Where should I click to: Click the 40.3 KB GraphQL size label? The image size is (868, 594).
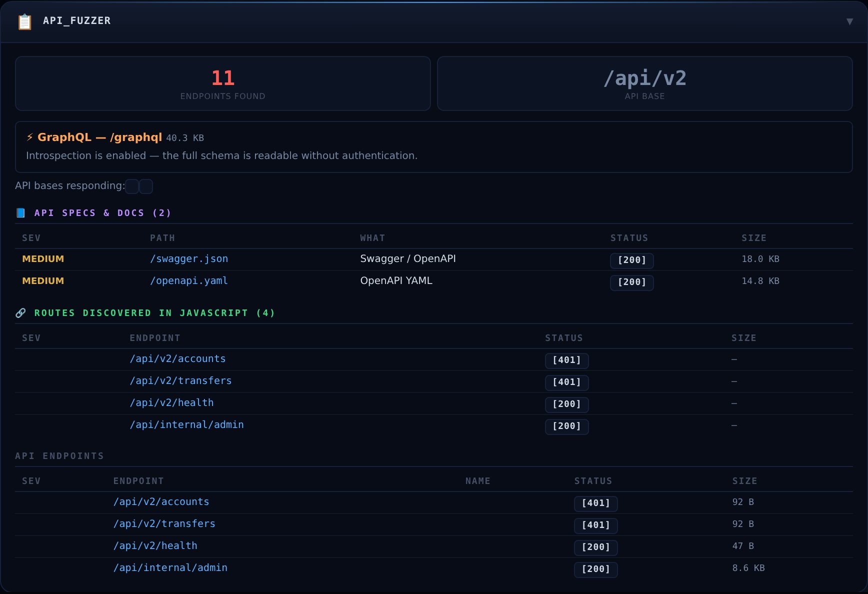(x=185, y=138)
